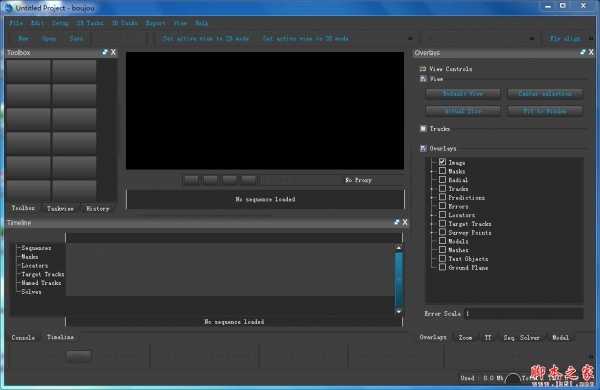600x390 pixels.
Task: Float the Overlays panel using its icon
Action: pos(583,52)
